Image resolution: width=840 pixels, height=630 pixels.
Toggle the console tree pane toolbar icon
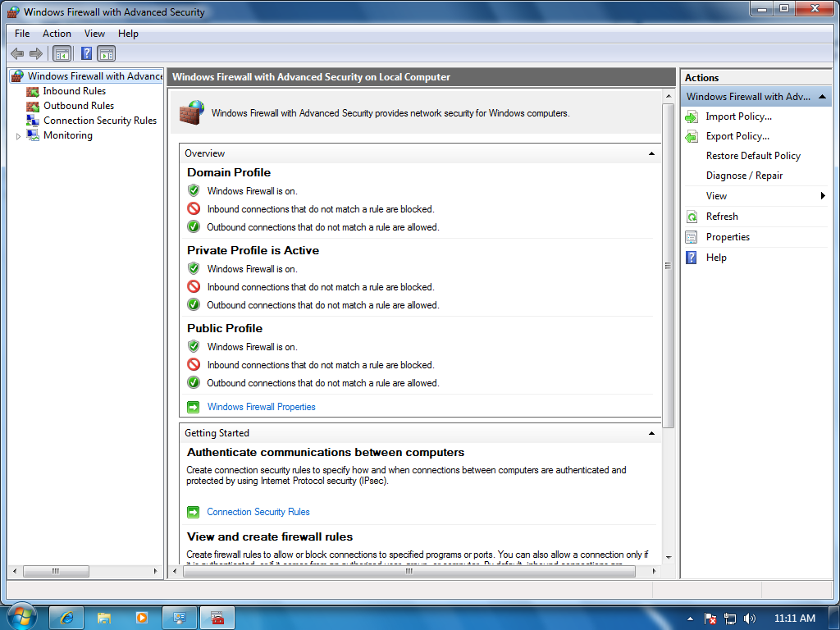(62, 53)
